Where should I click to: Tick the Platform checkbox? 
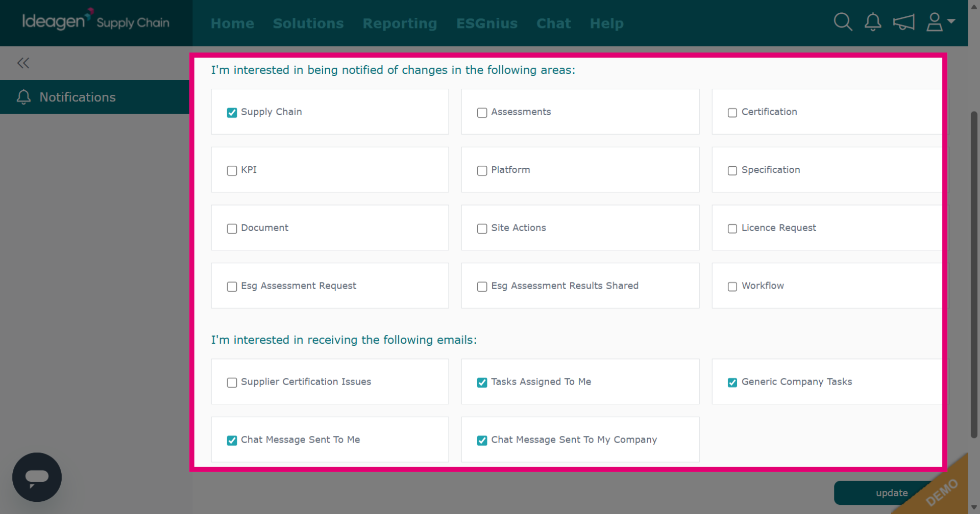(x=482, y=170)
